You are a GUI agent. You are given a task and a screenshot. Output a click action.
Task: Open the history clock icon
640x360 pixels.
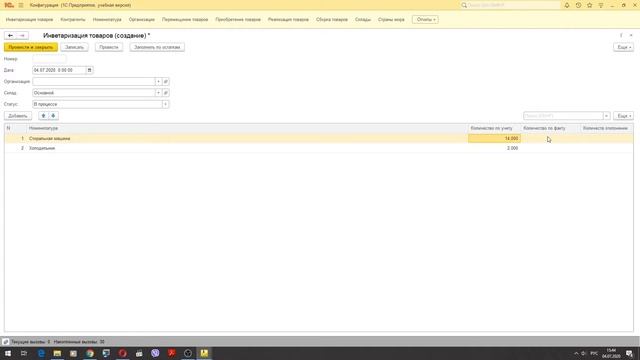[578, 5]
